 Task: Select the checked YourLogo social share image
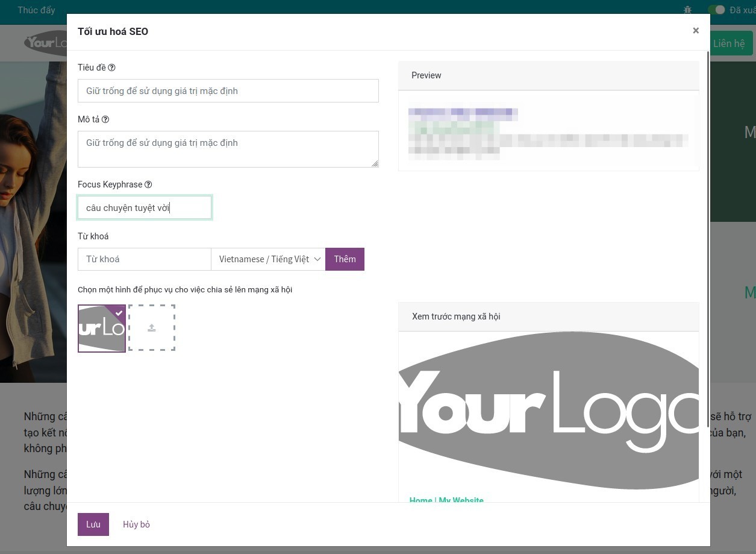pos(102,328)
